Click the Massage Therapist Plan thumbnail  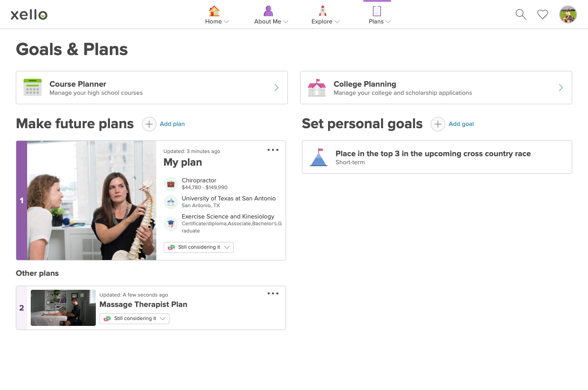point(63,308)
